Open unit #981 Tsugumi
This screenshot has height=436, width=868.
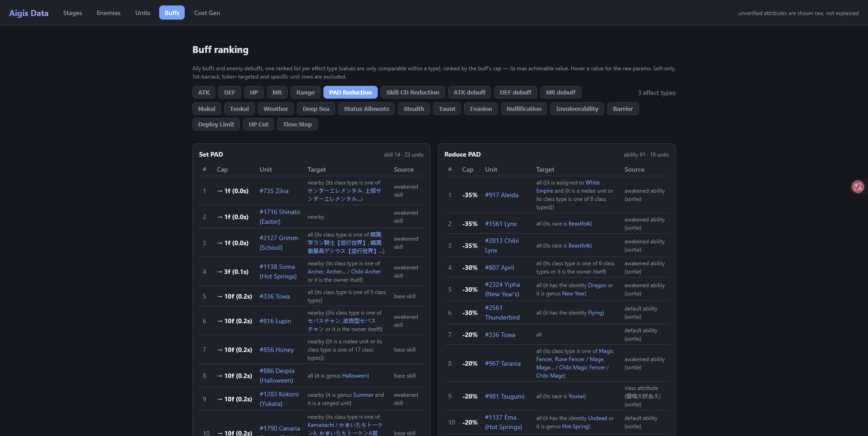click(x=504, y=396)
